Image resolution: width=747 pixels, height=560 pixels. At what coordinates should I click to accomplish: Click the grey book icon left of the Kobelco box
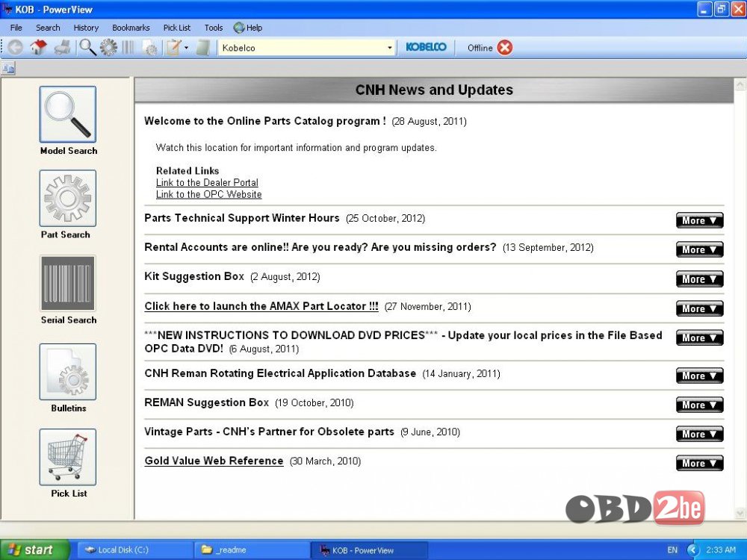pyautogui.click(x=203, y=48)
